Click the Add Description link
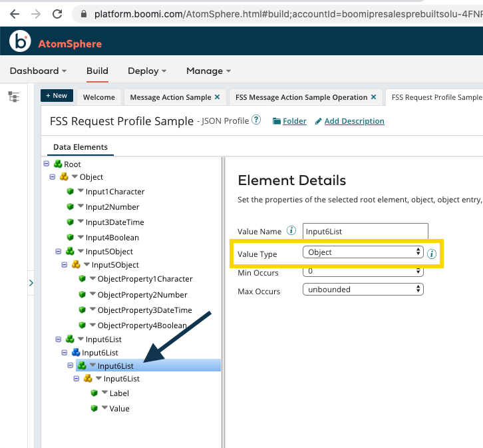The height and width of the screenshot is (448, 483). 354,121
